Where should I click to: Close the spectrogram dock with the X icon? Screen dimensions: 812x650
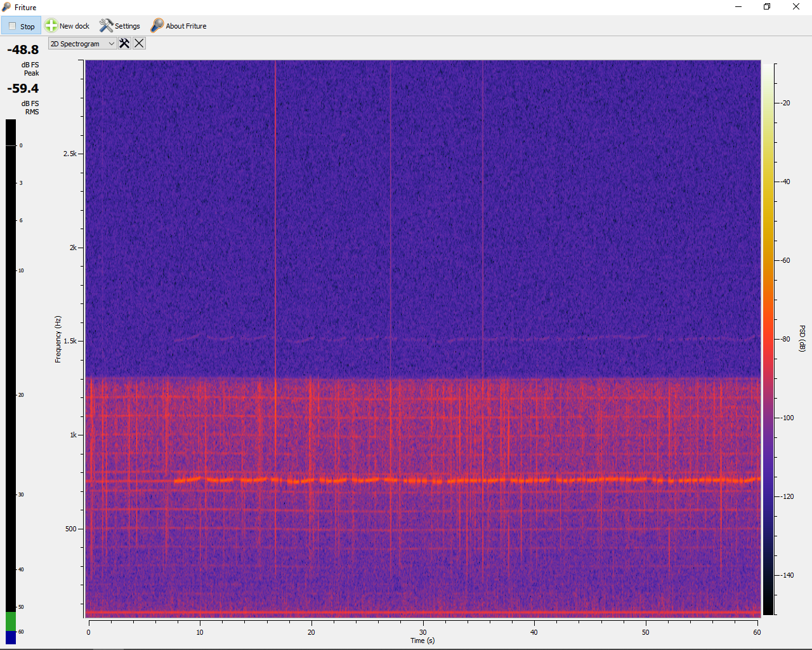(139, 43)
